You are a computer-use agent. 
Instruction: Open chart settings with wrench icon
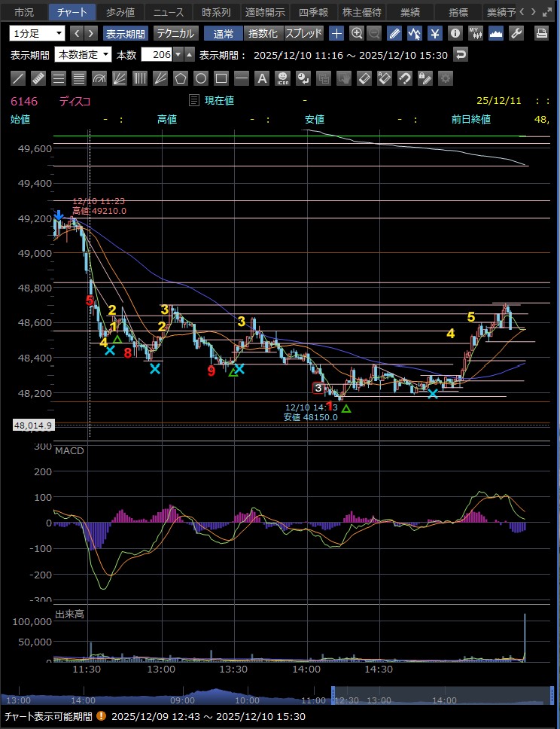(516, 33)
